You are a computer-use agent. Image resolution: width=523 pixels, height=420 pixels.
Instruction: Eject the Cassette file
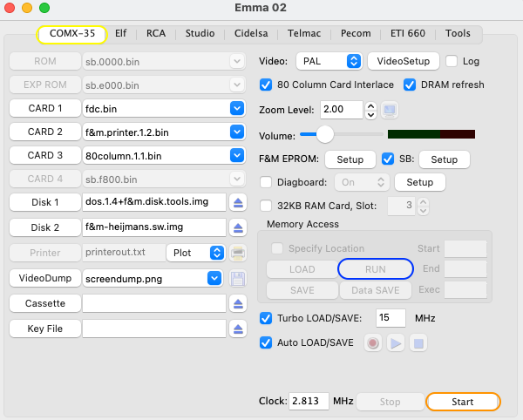(238, 303)
